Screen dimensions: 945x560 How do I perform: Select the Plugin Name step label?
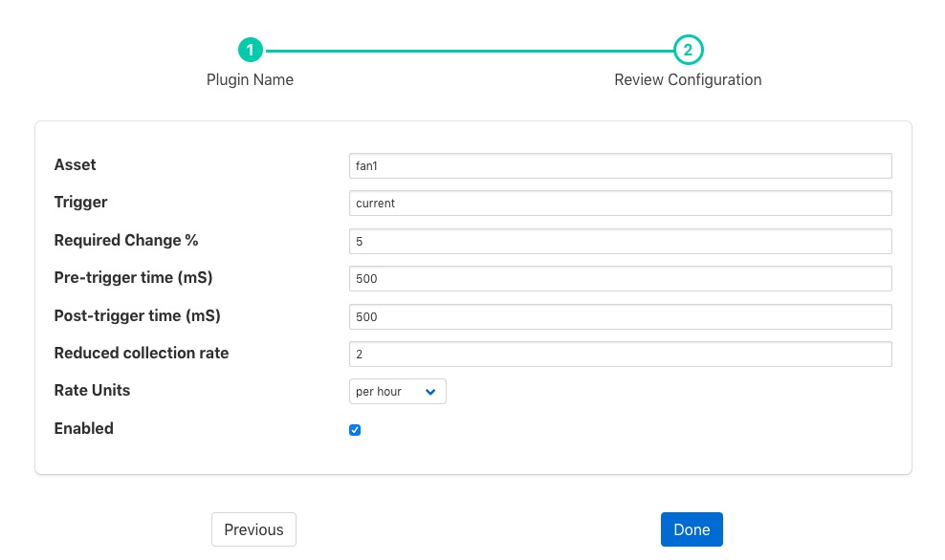(x=250, y=80)
